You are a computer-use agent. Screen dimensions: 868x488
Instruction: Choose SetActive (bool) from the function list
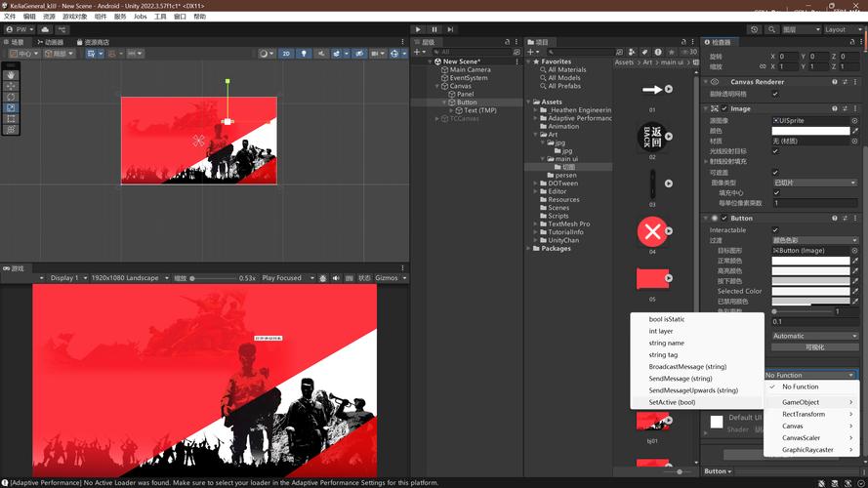point(672,402)
